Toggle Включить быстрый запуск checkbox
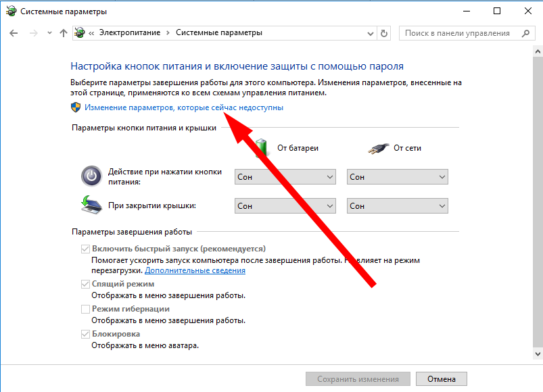This screenshot has height=392, width=543. (x=85, y=249)
